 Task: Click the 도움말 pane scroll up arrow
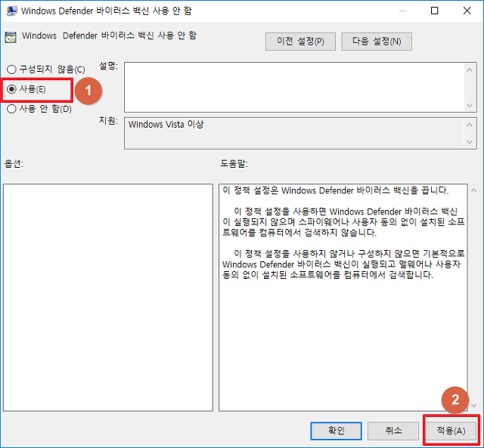pos(474,190)
